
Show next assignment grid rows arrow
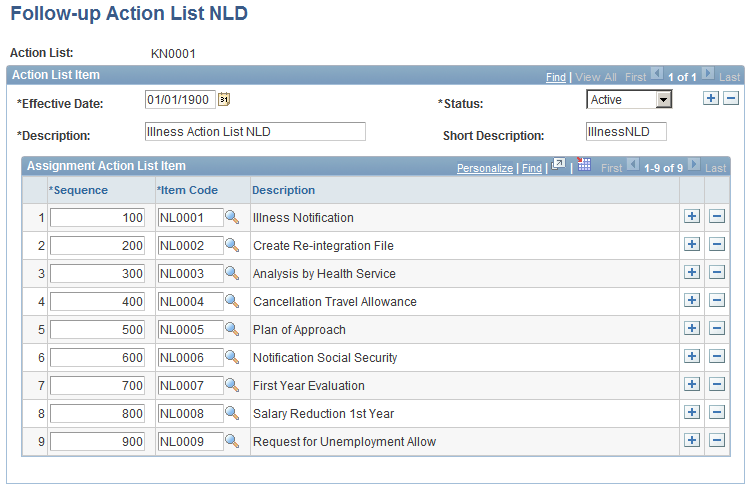click(694, 165)
